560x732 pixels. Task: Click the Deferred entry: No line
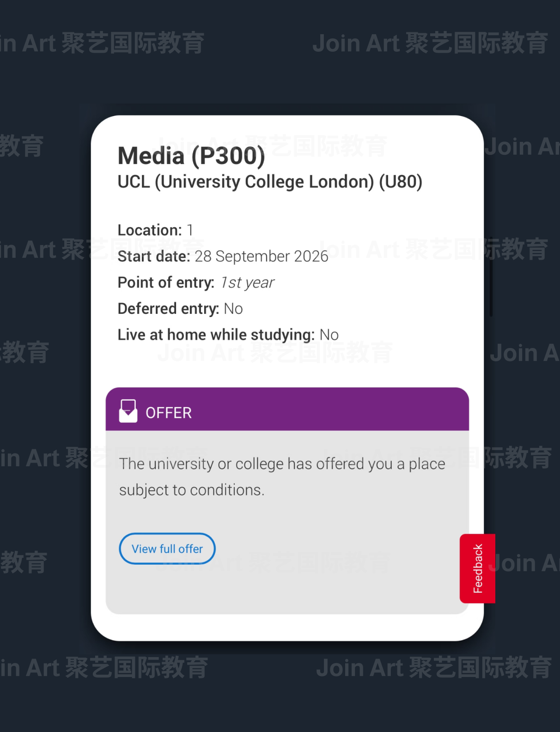pos(180,309)
